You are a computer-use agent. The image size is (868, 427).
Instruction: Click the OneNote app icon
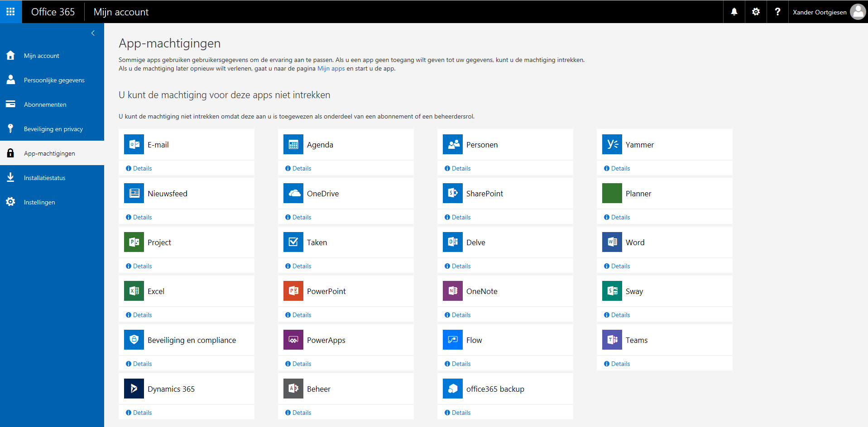(453, 291)
